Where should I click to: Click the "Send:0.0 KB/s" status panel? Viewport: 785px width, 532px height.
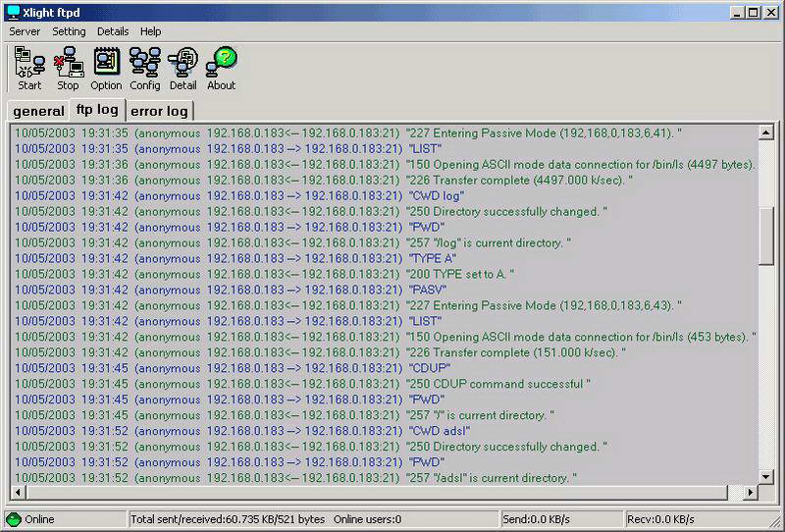point(562,519)
